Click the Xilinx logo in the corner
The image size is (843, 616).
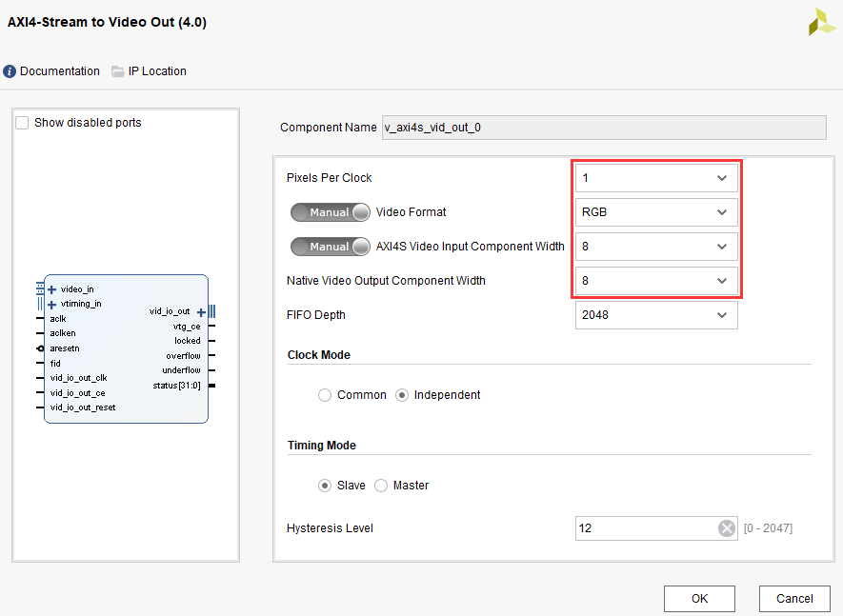click(821, 23)
